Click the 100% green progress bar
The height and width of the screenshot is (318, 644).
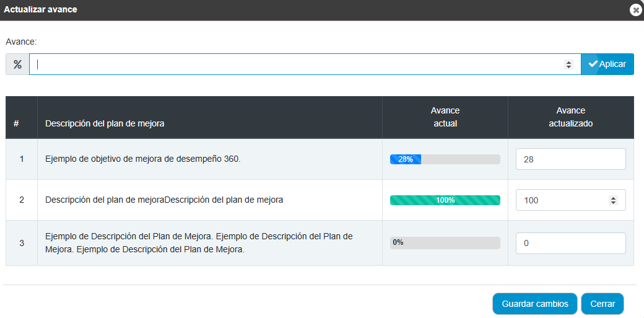pos(445,200)
